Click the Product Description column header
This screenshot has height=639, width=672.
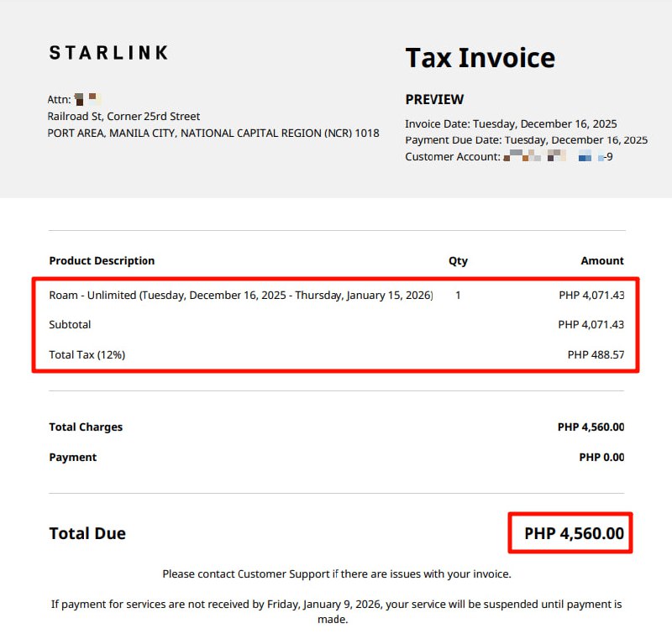[102, 261]
